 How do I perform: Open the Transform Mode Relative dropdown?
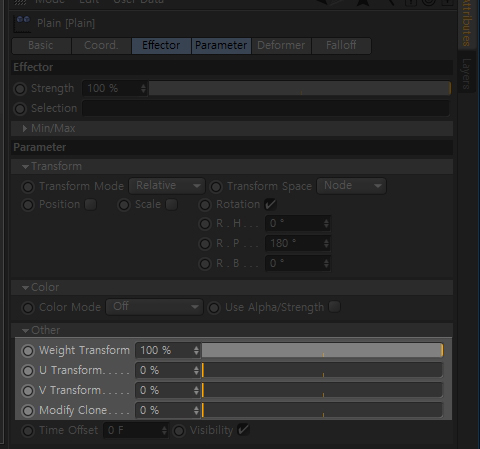pos(167,186)
